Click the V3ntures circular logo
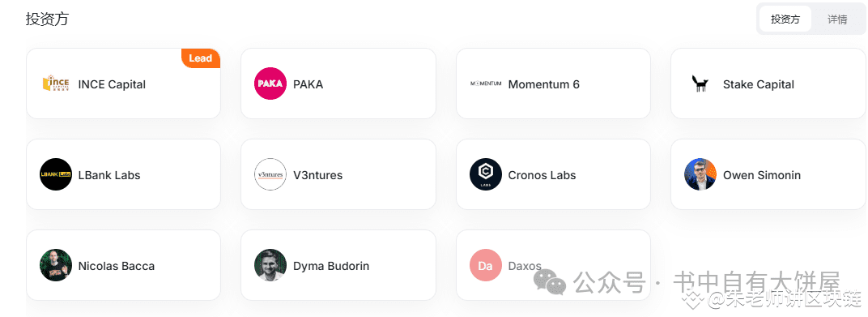The width and height of the screenshot is (868, 317). [x=270, y=174]
